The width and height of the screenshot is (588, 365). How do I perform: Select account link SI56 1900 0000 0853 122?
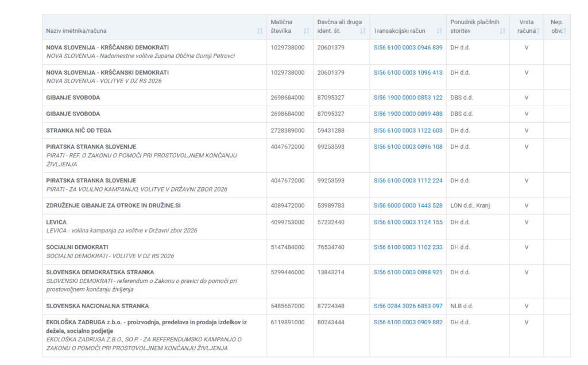pyautogui.click(x=408, y=98)
